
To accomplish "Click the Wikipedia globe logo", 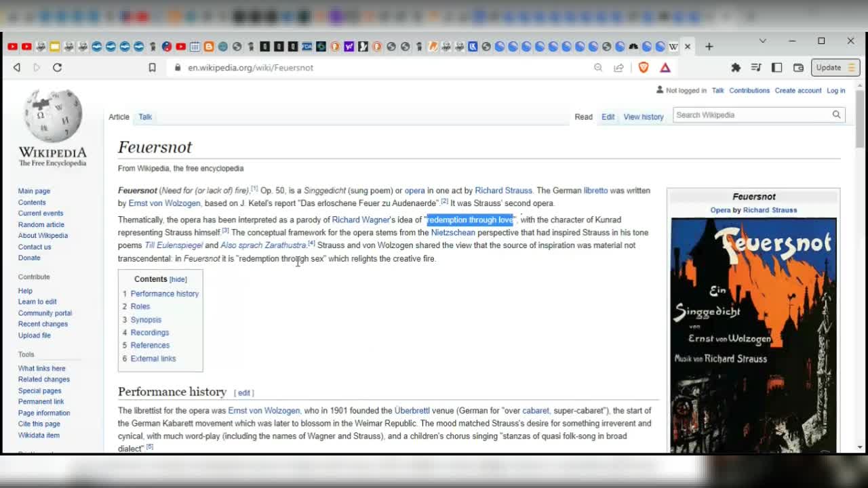I will (x=52, y=115).
